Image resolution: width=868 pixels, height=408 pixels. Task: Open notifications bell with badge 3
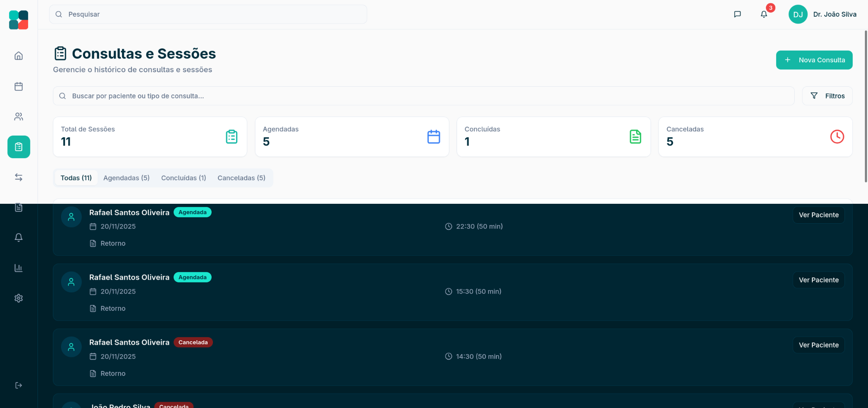click(x=764, y=14)
